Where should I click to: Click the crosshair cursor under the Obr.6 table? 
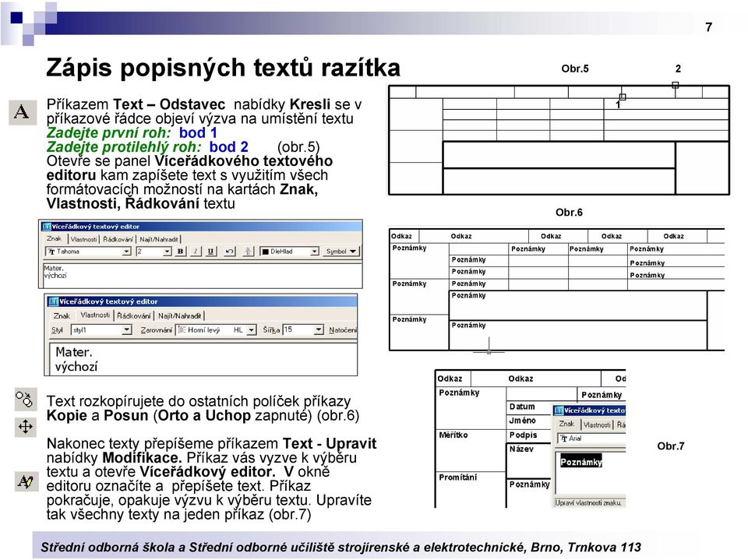click(x=489, y=351)
